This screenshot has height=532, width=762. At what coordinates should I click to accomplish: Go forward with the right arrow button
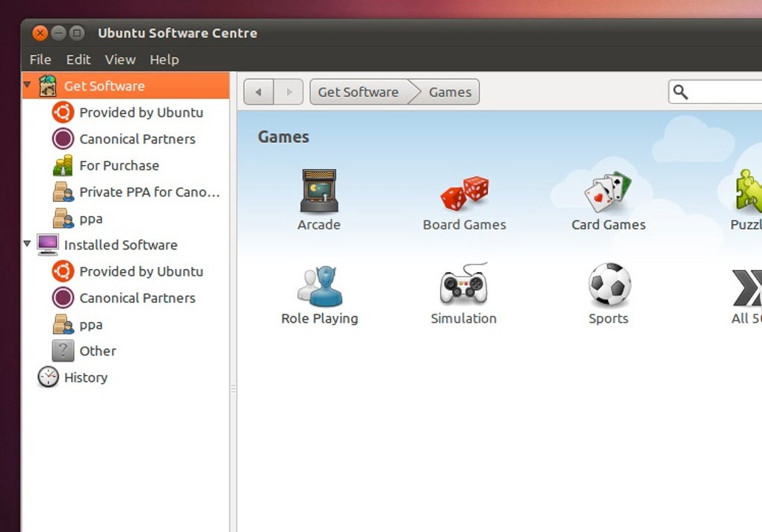[x=288, y=92]
